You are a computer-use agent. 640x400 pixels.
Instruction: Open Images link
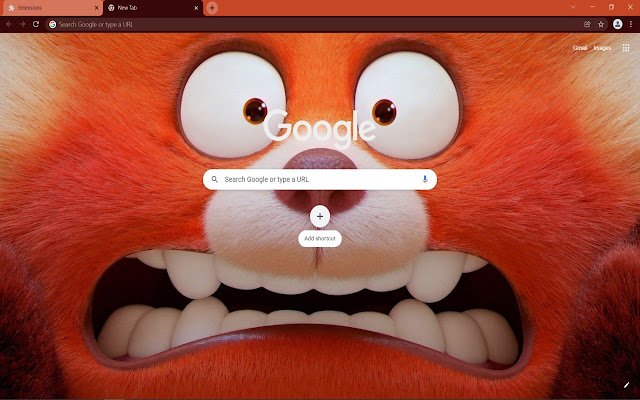coord(602,48)
